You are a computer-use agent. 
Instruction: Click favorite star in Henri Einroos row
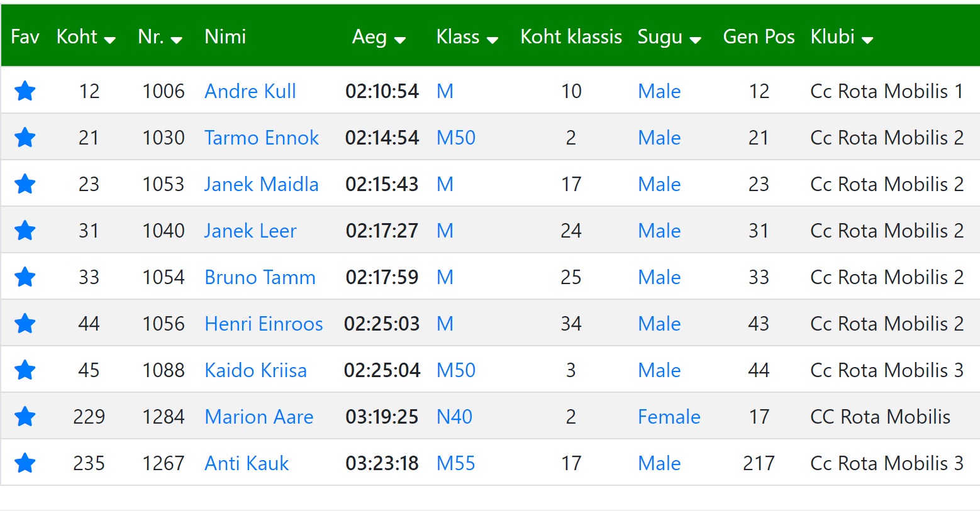[25, 324]
